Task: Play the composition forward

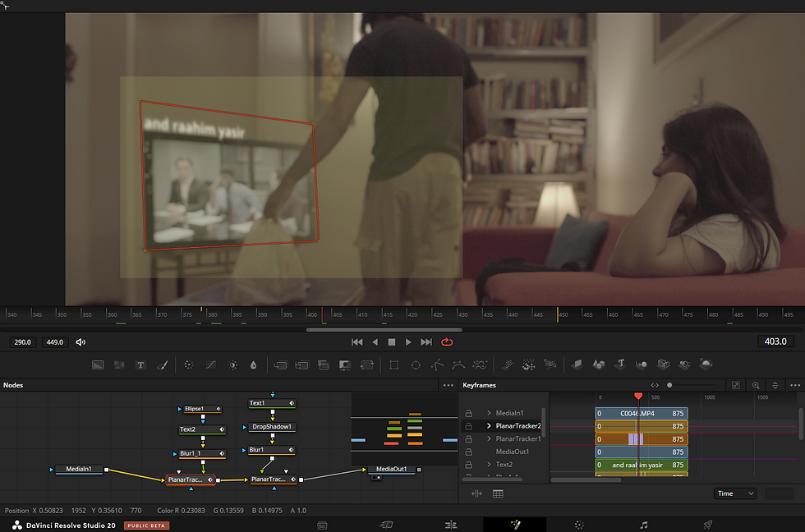Action: [x=409, y=342]
